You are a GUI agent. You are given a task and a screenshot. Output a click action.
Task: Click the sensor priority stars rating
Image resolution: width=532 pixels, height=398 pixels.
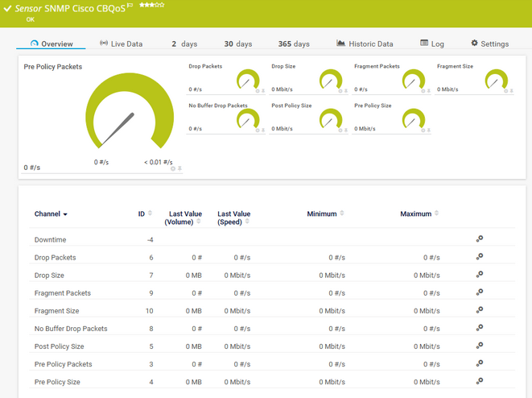(151, 5)
